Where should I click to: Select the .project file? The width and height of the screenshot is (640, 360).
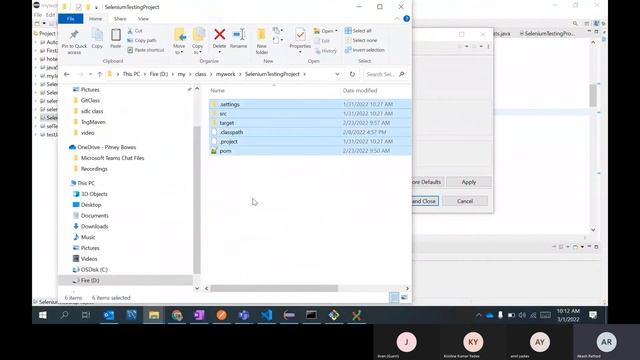(x=309, y=142)
